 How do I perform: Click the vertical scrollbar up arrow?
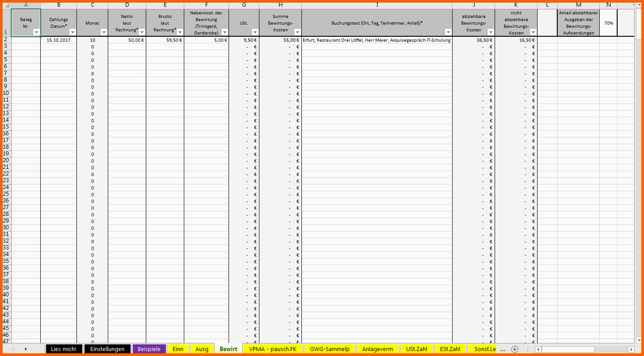click(x=638, y=5)
